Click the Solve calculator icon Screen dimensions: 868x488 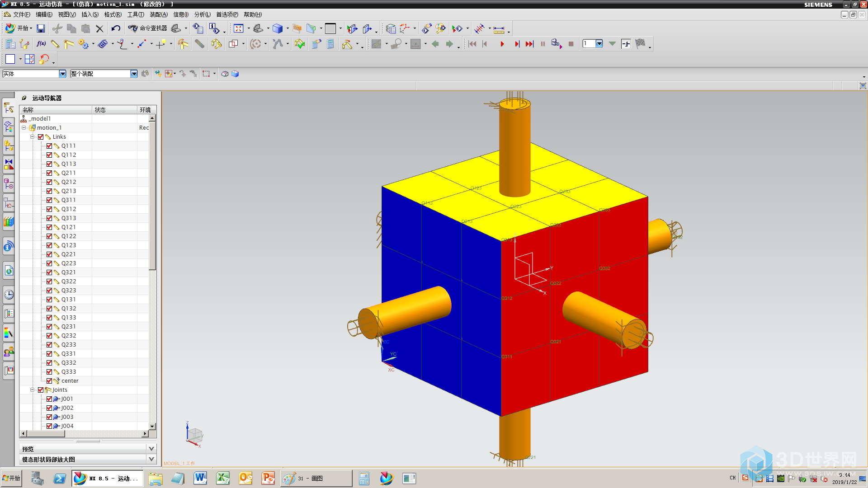(330, 44)
